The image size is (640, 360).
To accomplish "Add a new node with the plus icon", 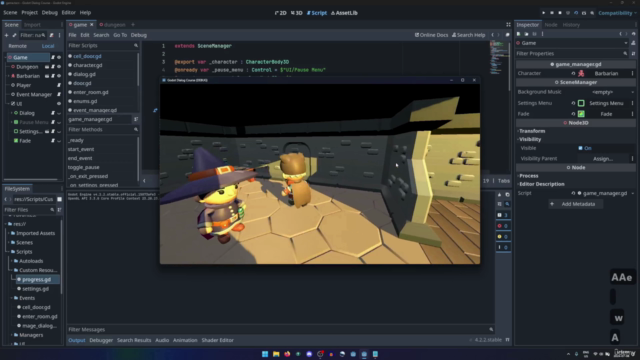I will [x=6, y=35].
